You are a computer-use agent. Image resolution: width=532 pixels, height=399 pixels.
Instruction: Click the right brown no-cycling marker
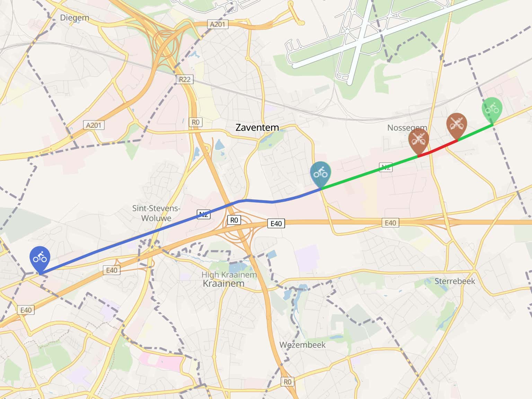(456, 125)
